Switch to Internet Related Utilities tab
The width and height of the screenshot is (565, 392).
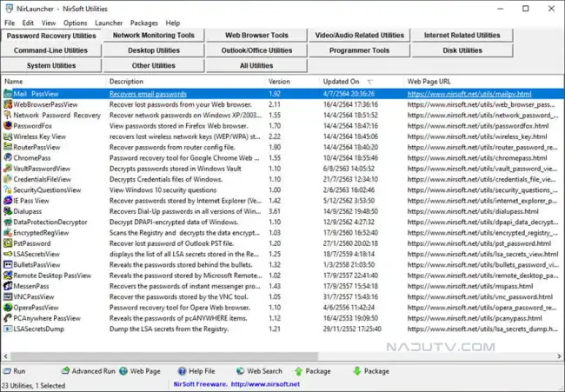click(462, 36)
